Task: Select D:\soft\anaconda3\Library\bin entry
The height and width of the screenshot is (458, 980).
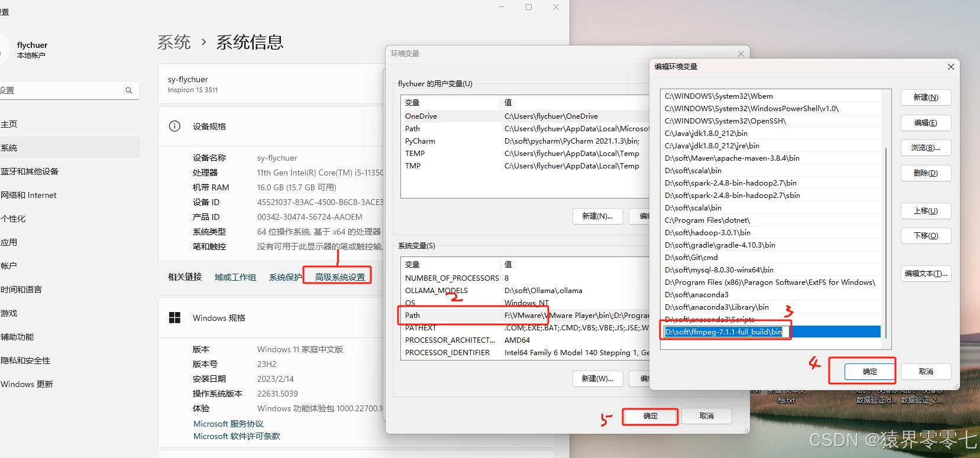Action: [772, 307]
